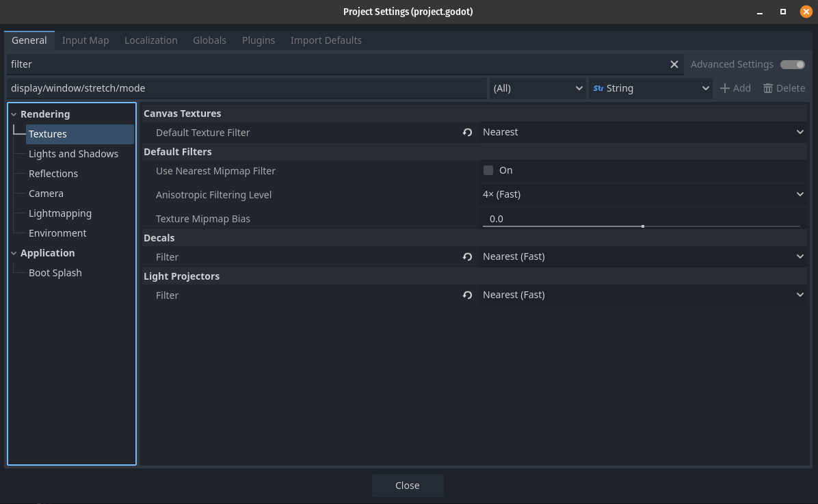Maximize the Project Settings window

pyautogui.click(x=782, y=12)
